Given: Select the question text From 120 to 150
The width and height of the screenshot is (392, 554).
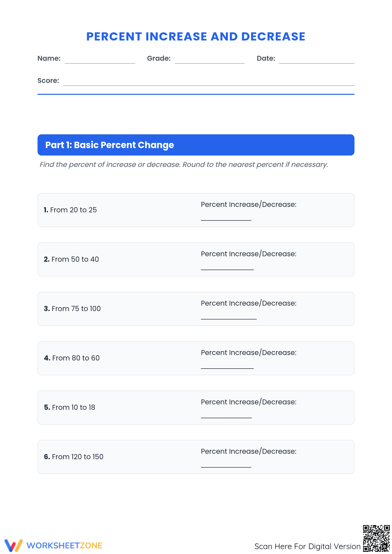Looking at the screenshot, I should click(x=74, y=457).
